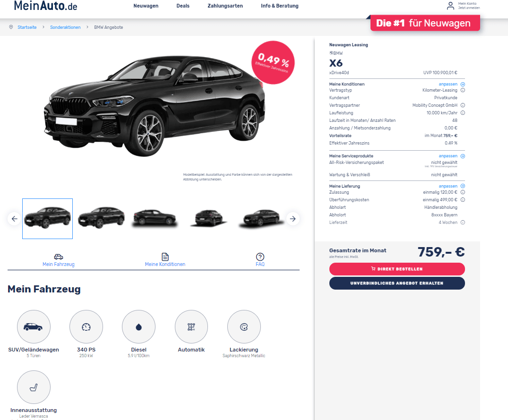The image size is (508, 420).
Task: Open the Neuwagen menu
Action: coord(146,6)
